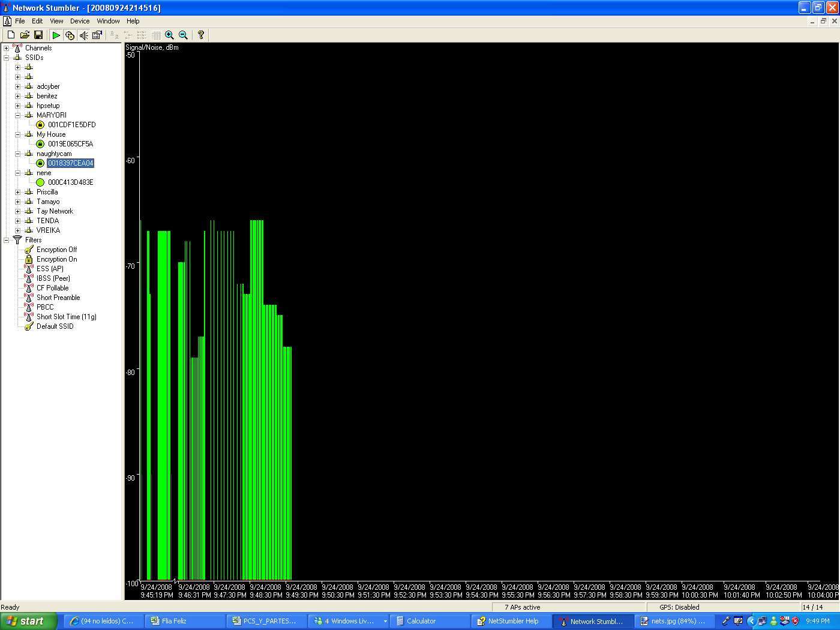840x630 pixels.
Task: Open the File menu
Action: [20, 21]
